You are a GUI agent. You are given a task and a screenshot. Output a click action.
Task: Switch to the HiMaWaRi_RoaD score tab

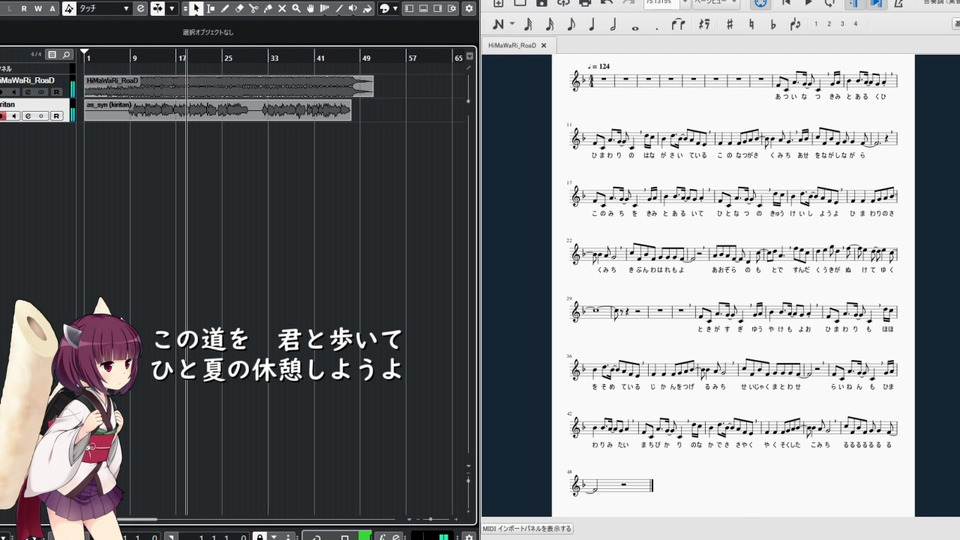point(518,46)
